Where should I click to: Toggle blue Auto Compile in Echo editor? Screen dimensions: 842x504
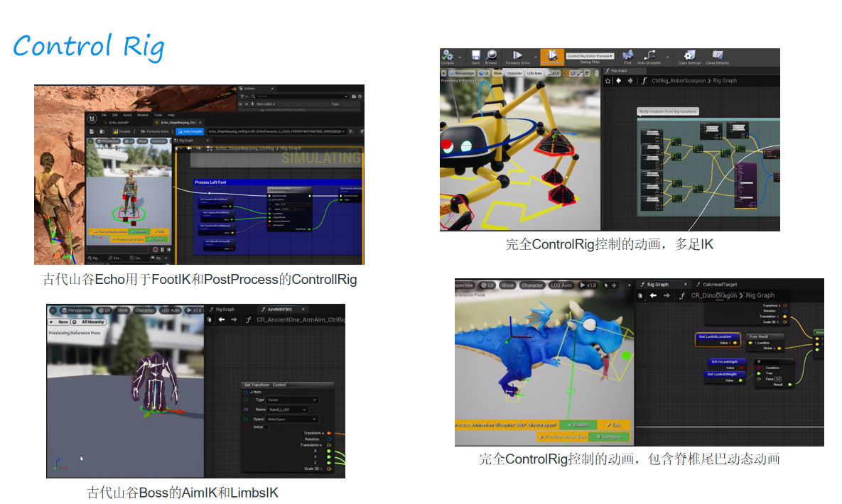pos(190,131)
